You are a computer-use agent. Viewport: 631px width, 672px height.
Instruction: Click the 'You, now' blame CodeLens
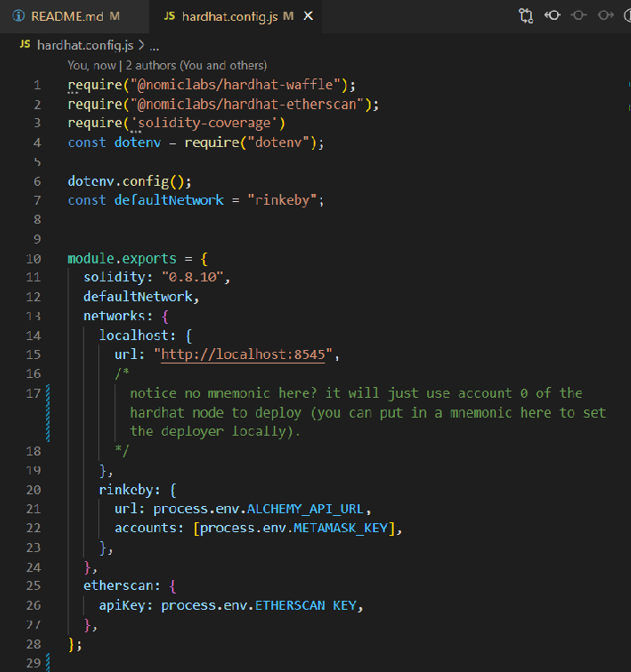92,66
